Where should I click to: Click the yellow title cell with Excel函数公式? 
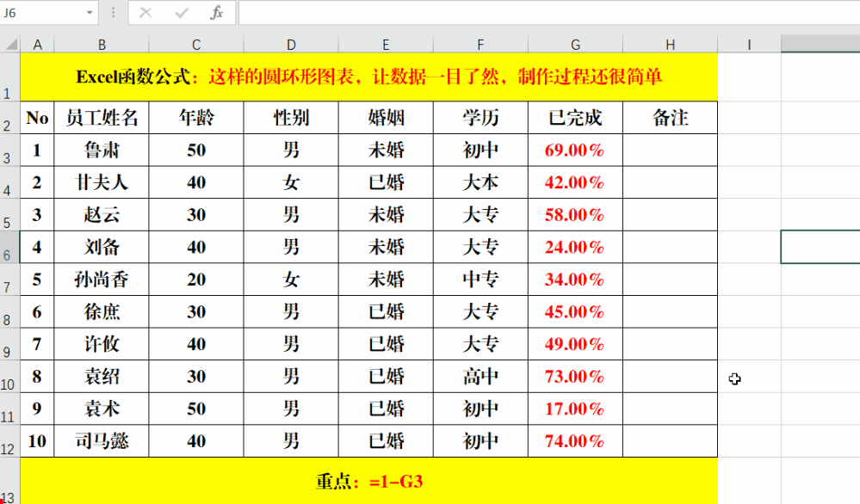click(369, 77)
